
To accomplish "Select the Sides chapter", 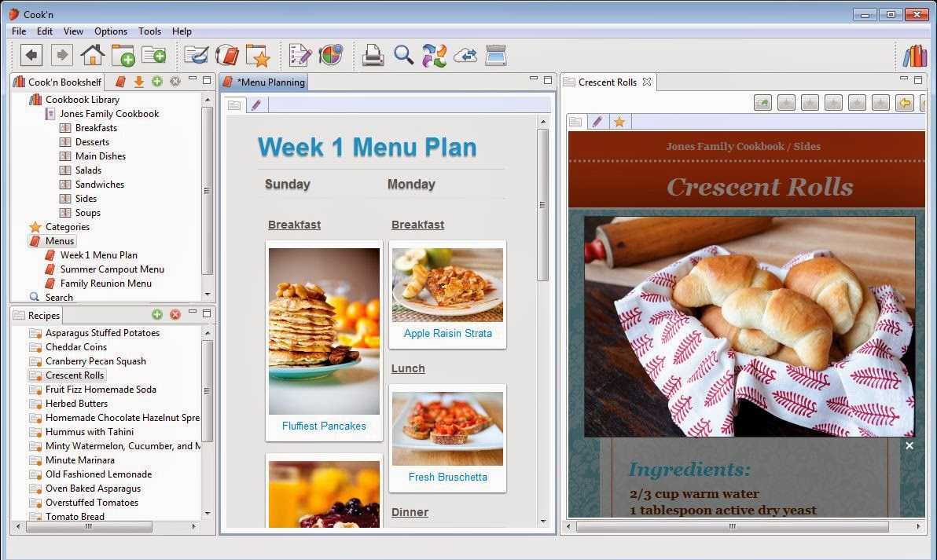I will coord(86,198).
